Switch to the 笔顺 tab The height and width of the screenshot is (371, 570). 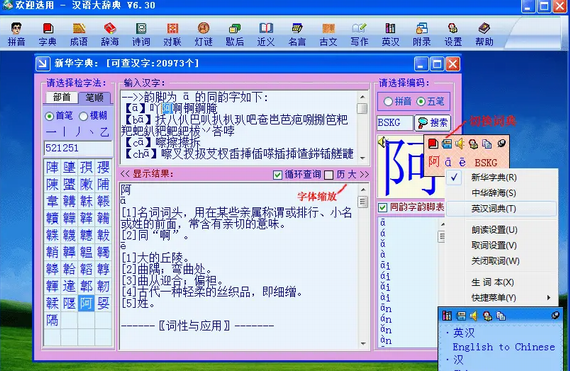[x=94, y=97]
